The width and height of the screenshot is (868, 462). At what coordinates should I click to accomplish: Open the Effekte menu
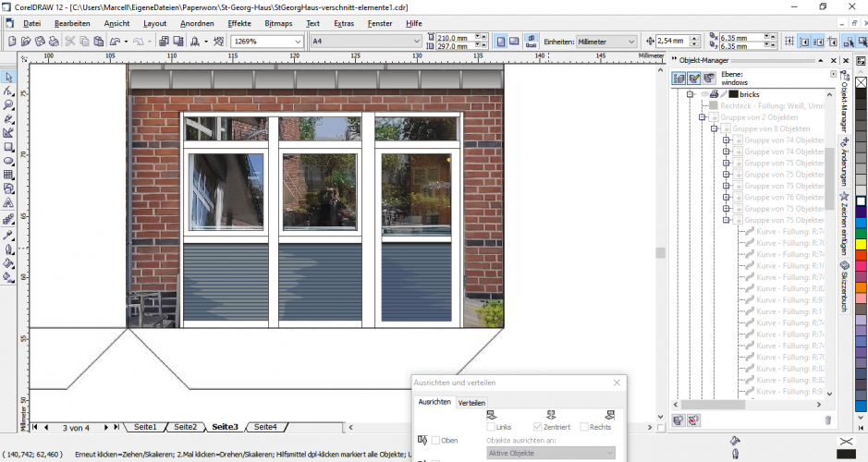(239, 23)
